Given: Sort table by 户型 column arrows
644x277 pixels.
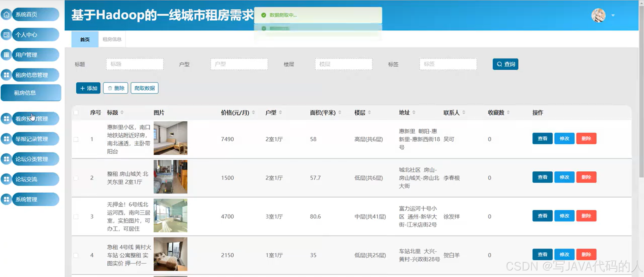Looking at the screenshot, I should point(280,112).
